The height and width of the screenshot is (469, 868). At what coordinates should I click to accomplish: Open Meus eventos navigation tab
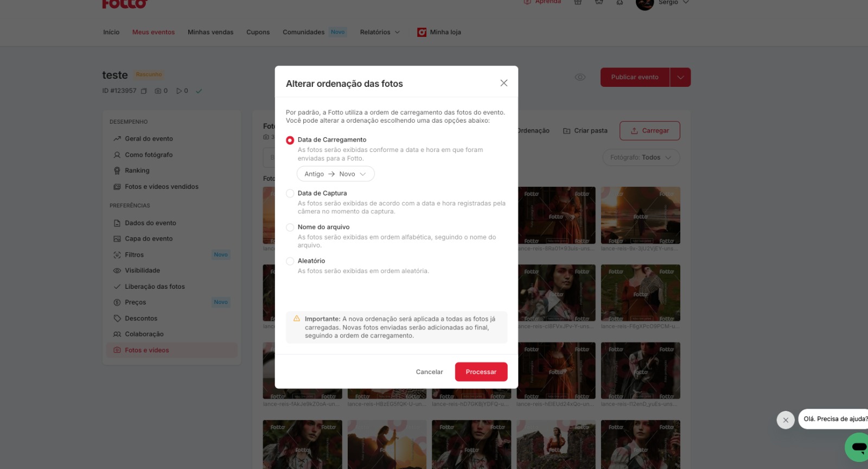coord(154,33)
